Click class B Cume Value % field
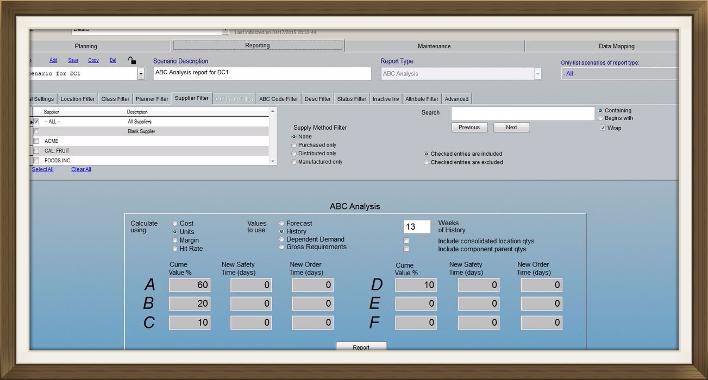 coord(190,304)
